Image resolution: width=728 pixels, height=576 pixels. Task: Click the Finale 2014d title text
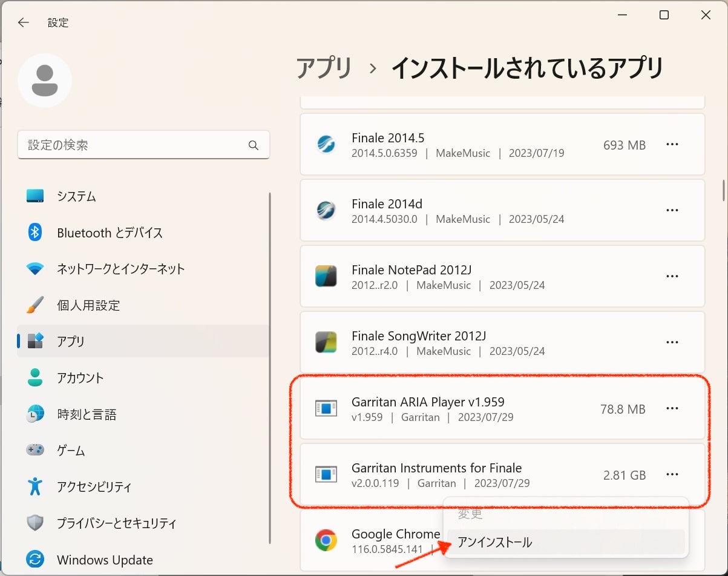point(387,204)
